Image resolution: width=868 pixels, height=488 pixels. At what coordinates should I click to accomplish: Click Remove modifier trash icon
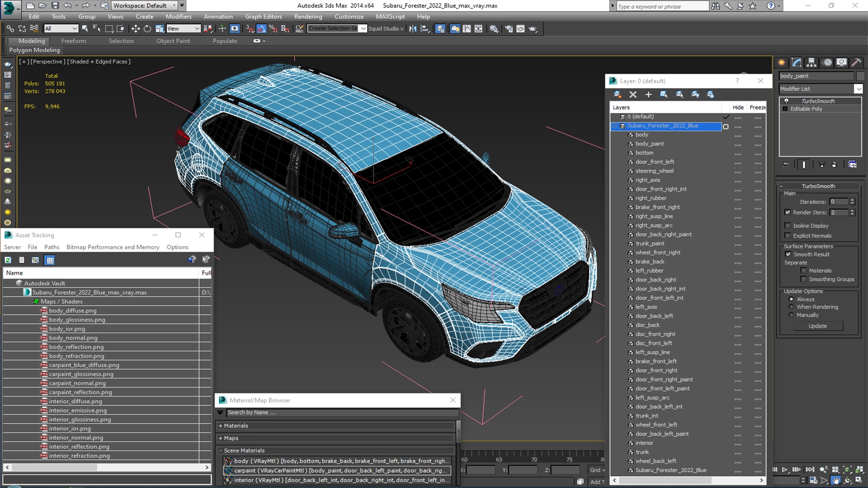(x=834, y=164)
